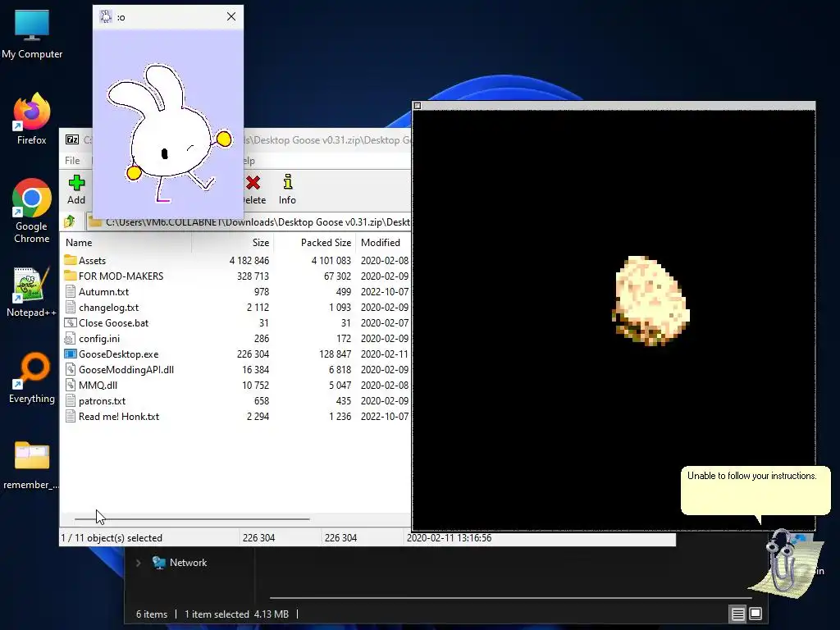
Task: Click the bunny window title icon
Action: coord(106,16)
